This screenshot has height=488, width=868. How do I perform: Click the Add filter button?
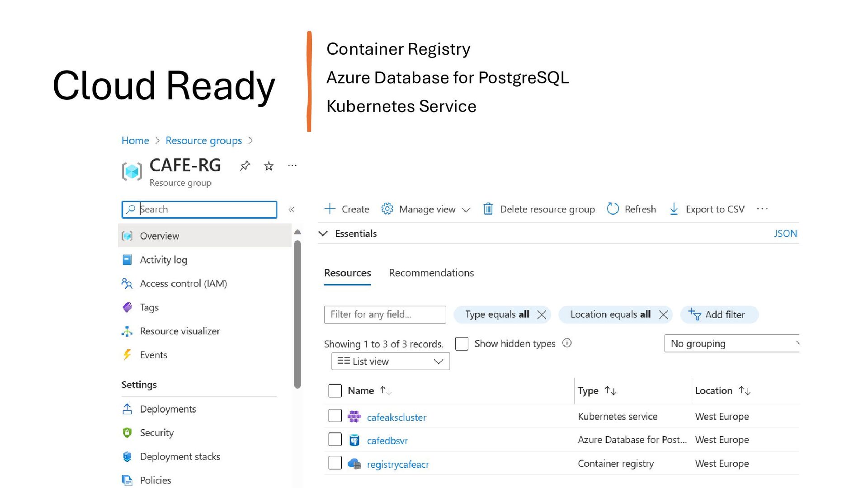(719, 314)
